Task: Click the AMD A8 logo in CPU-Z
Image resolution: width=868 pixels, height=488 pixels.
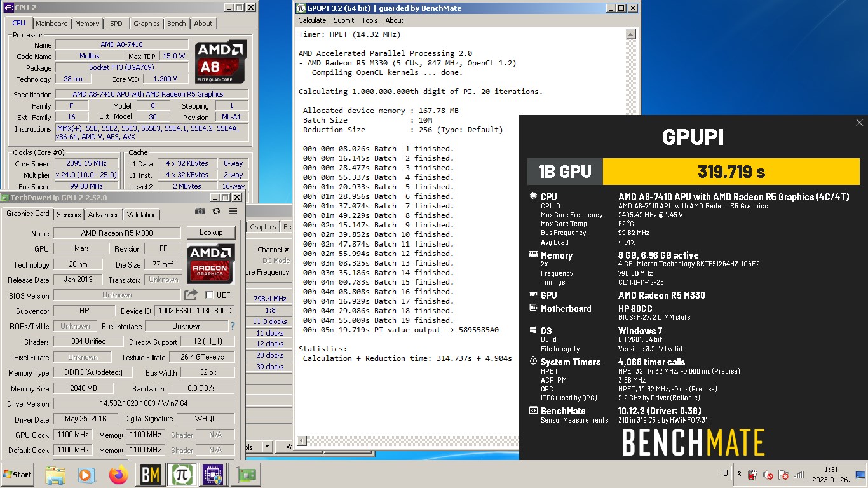Action: pyautogui.click(x=220, y=62)
